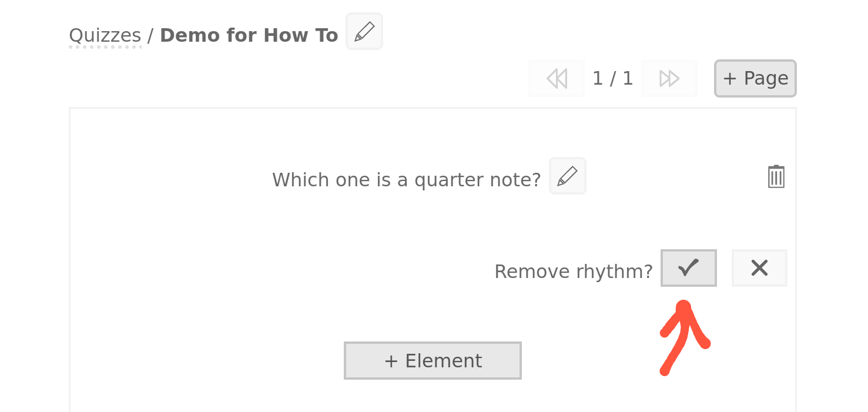Click the 'Which one is a quarter note?' text

[406, 180]
